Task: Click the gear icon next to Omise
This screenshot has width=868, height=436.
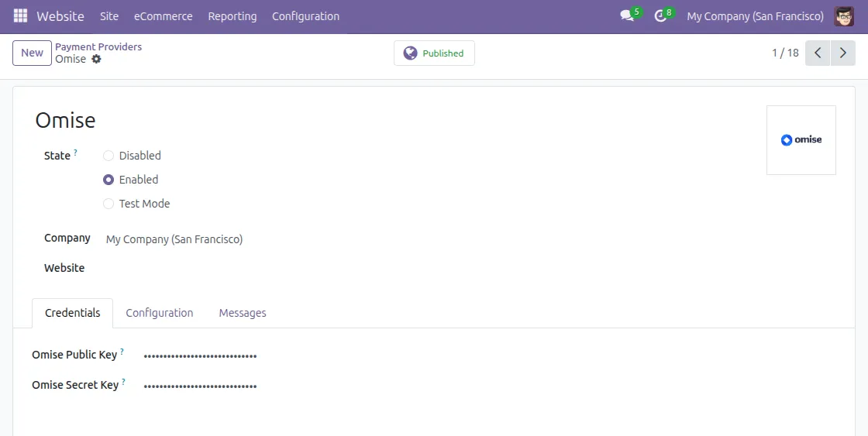Action: 96,59
